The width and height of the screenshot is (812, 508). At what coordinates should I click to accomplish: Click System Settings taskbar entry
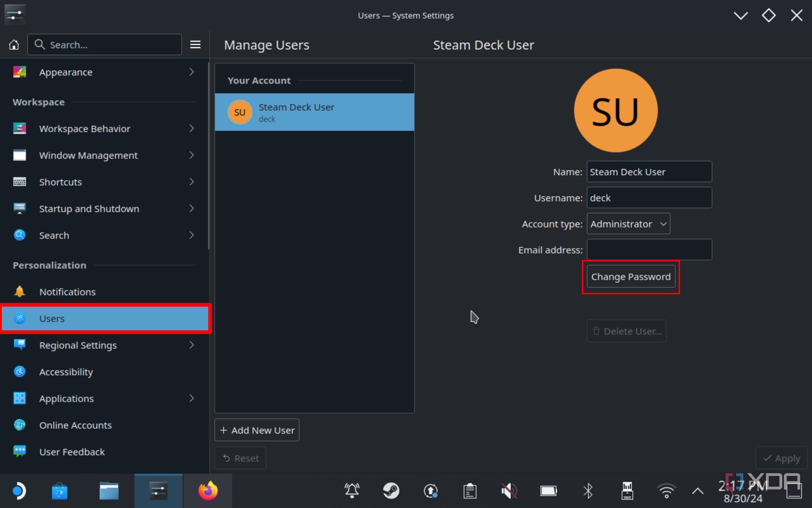[158, 491]
